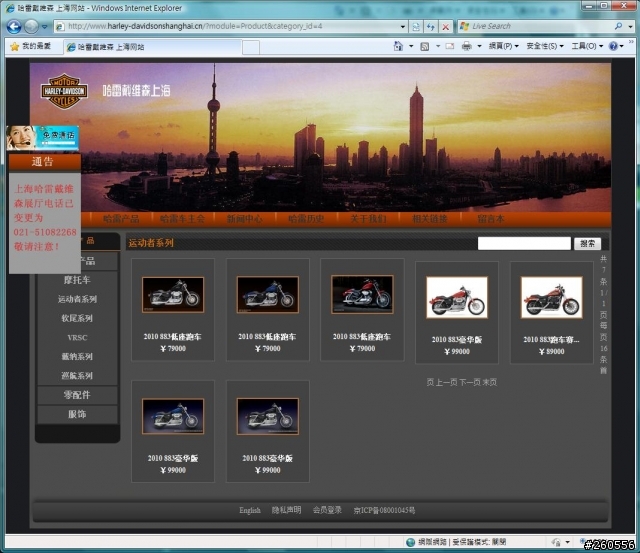Screen dimensions: 640x553
Task: Expand the Home button dropdown arrow
Action: pos(411,47)
